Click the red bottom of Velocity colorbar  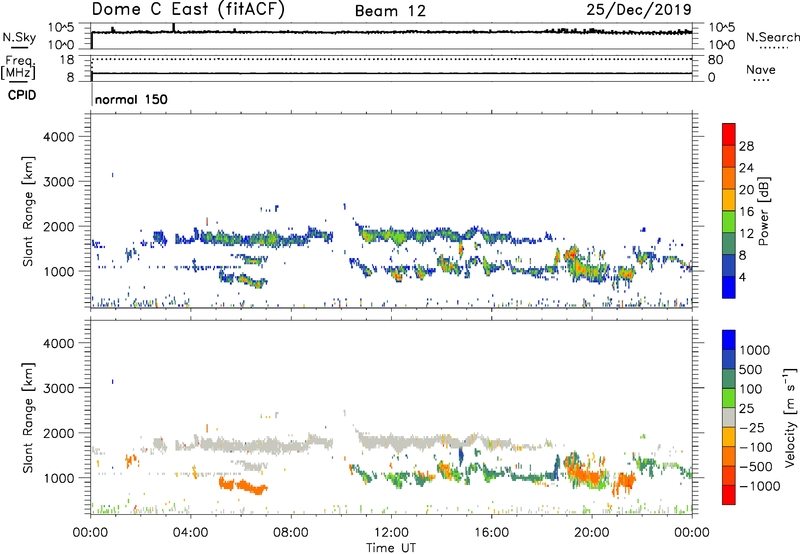point(729,495)
